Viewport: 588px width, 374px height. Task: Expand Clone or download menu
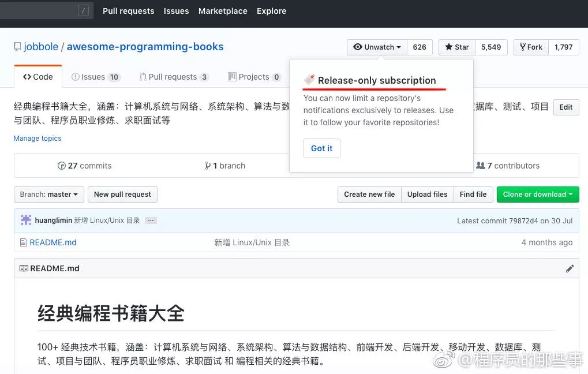(x=538, y=195)
